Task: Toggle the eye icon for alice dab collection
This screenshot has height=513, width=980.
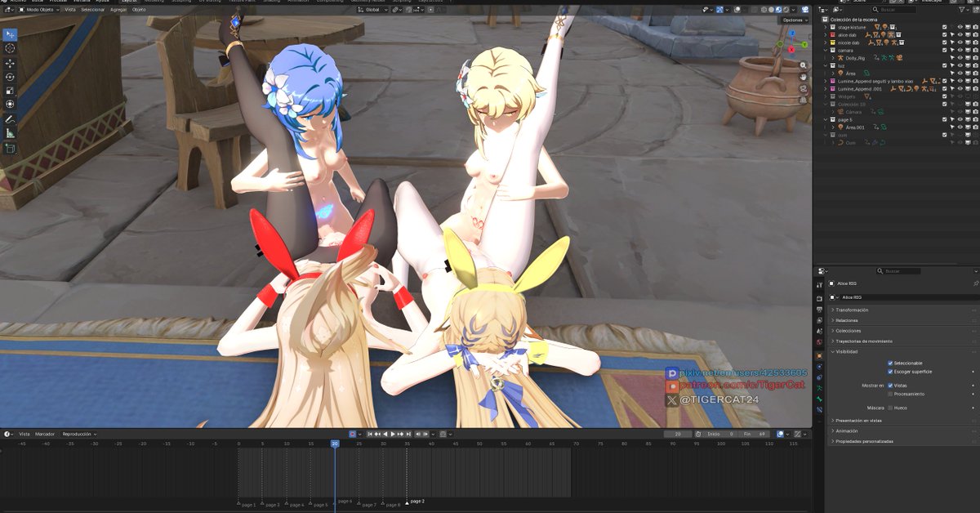Action: coord(960,35)
